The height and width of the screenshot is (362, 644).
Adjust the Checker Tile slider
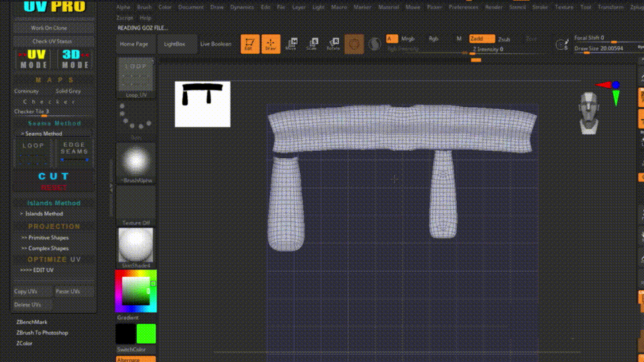tap(52, 112)
